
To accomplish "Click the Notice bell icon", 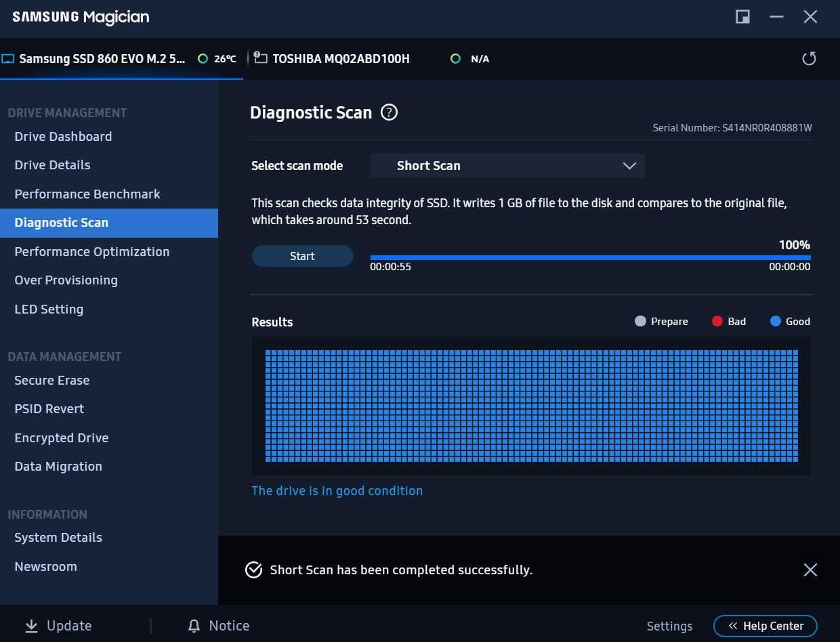I will pos(194,626).
